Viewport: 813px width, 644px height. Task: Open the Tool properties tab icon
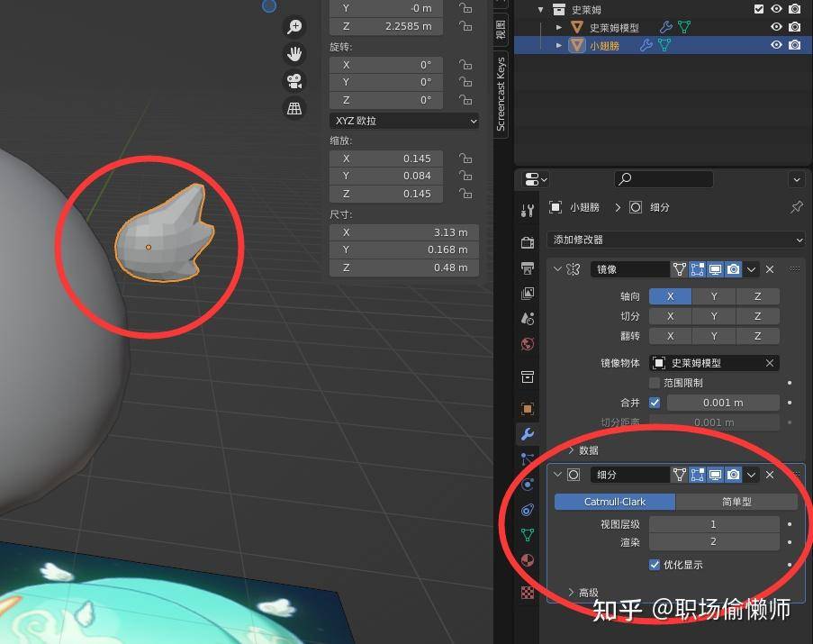pyautogui.click(x=528, y=211)
